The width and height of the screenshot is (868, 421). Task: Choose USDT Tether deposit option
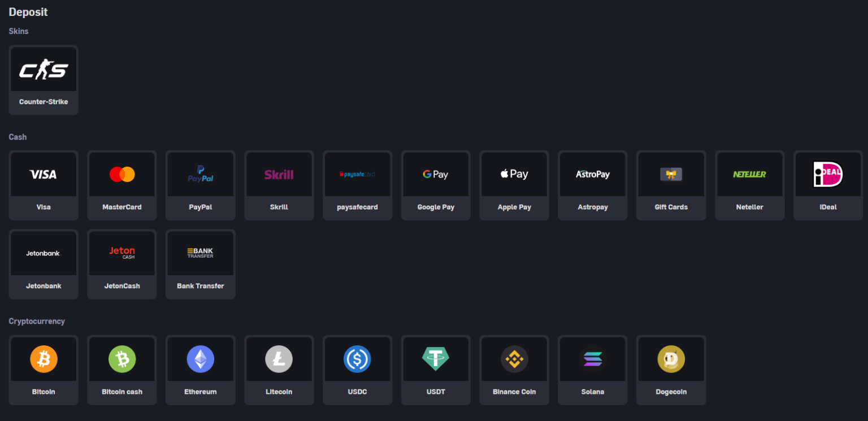tap(436, 370)
